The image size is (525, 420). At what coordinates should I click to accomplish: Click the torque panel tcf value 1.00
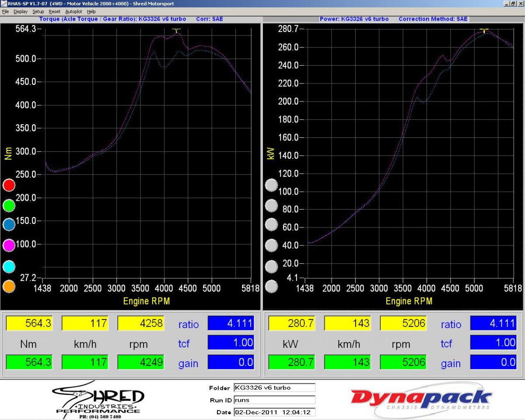[231, 343]
